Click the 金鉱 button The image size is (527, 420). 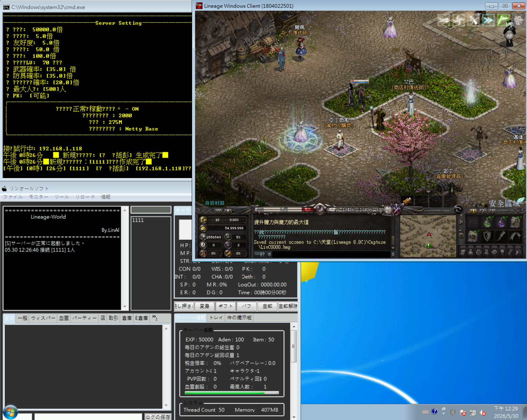267,306
